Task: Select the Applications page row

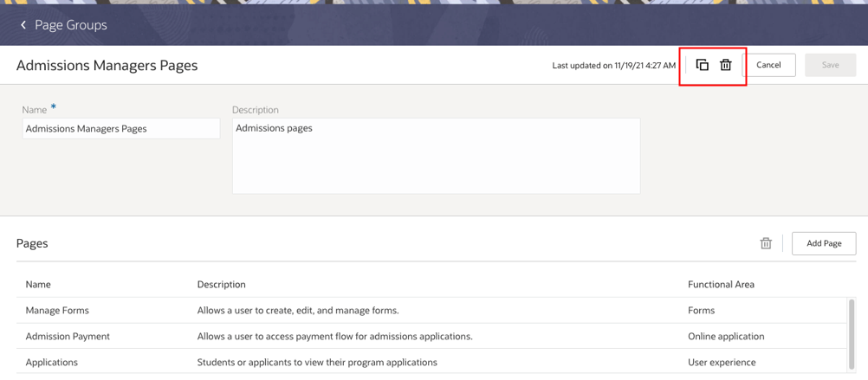Action: click(52, 362)
